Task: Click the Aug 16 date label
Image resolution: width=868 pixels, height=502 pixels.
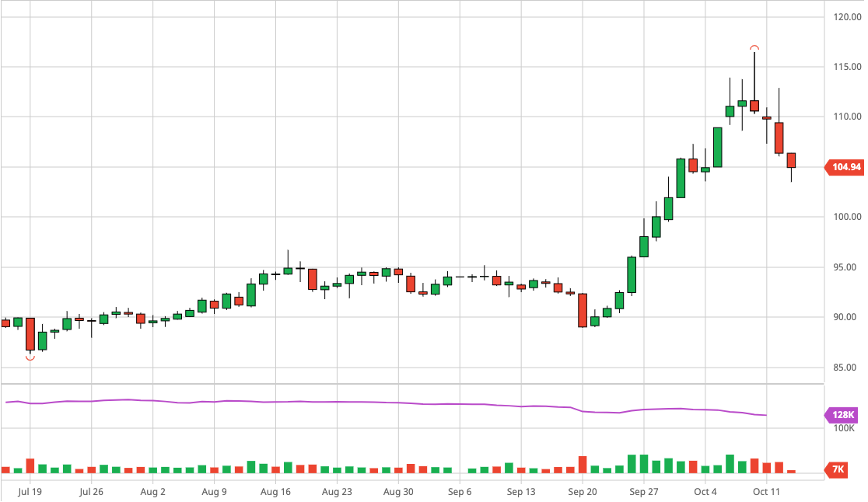Action: point(275,491)
